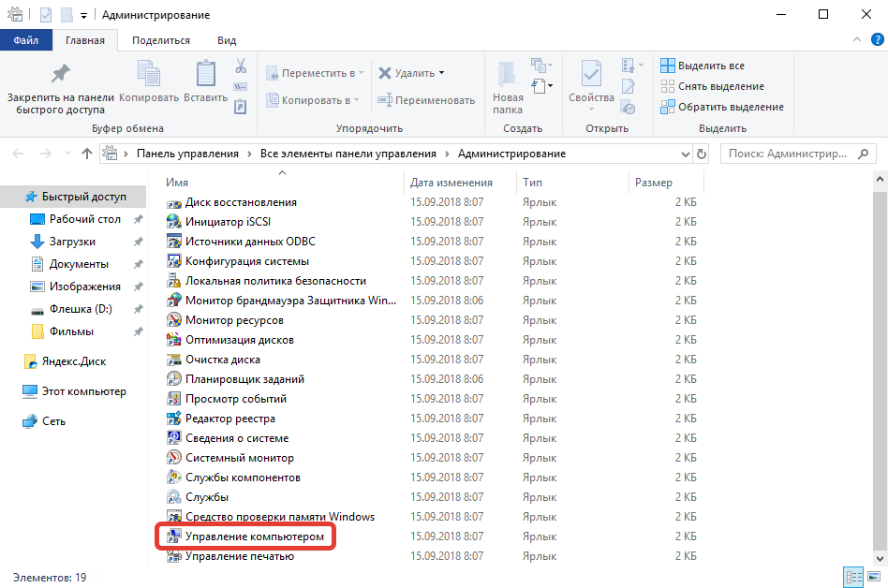Click the search field Поиск: Администрир...

(792, 154)
